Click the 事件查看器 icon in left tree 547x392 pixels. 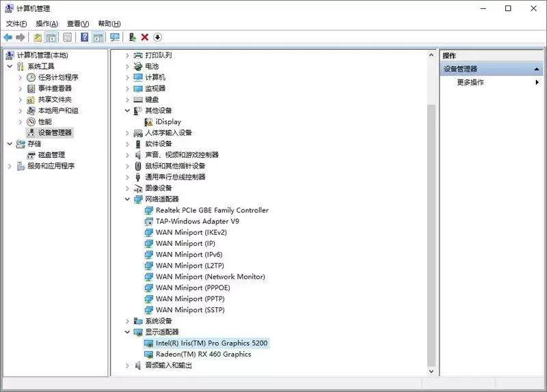coord(31,89)
